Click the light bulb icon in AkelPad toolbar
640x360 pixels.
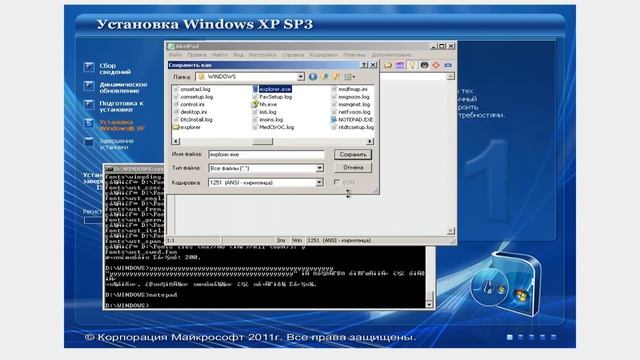[x=412, y=65]
